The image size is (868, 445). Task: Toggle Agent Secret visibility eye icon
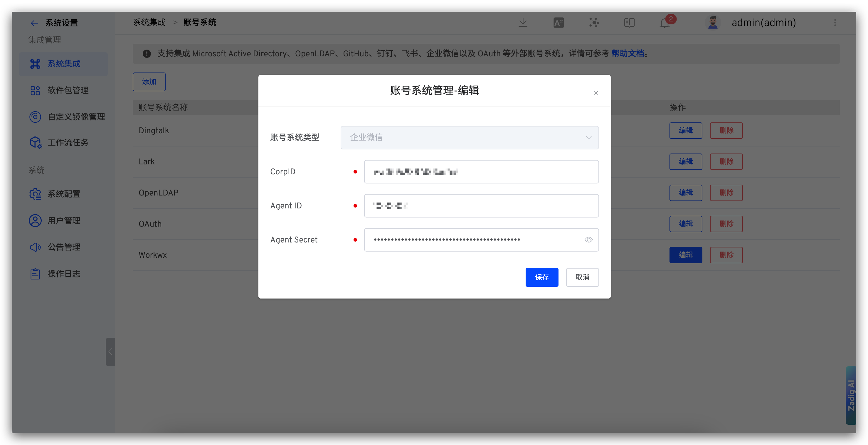(588, 240)
